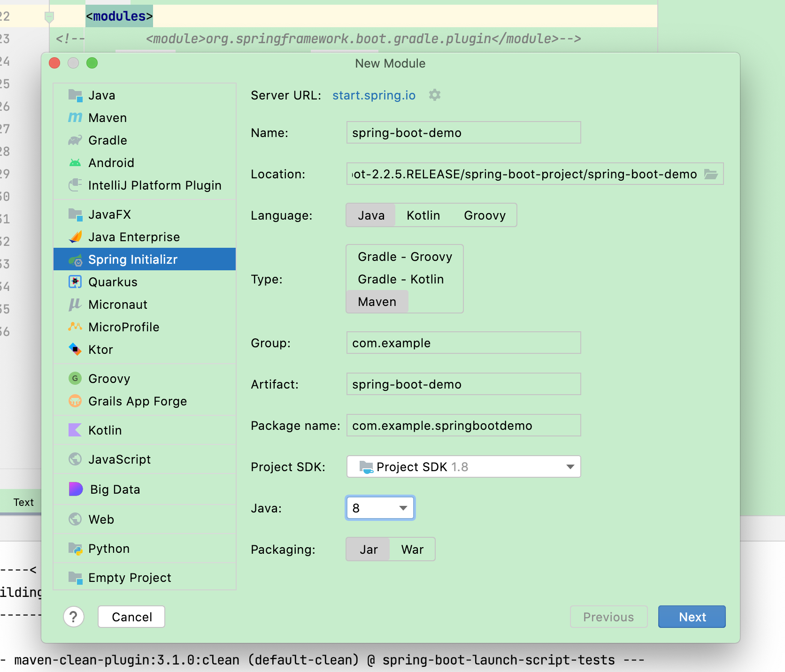
Task: Open Server URL settings via gear icon
Action: click(x=434, y=95)
